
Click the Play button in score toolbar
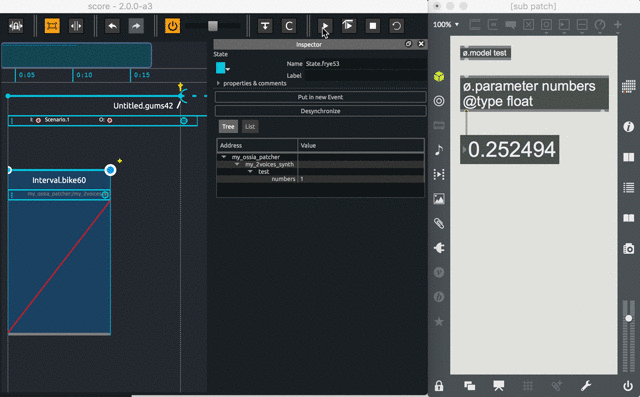tap(324, 26)
